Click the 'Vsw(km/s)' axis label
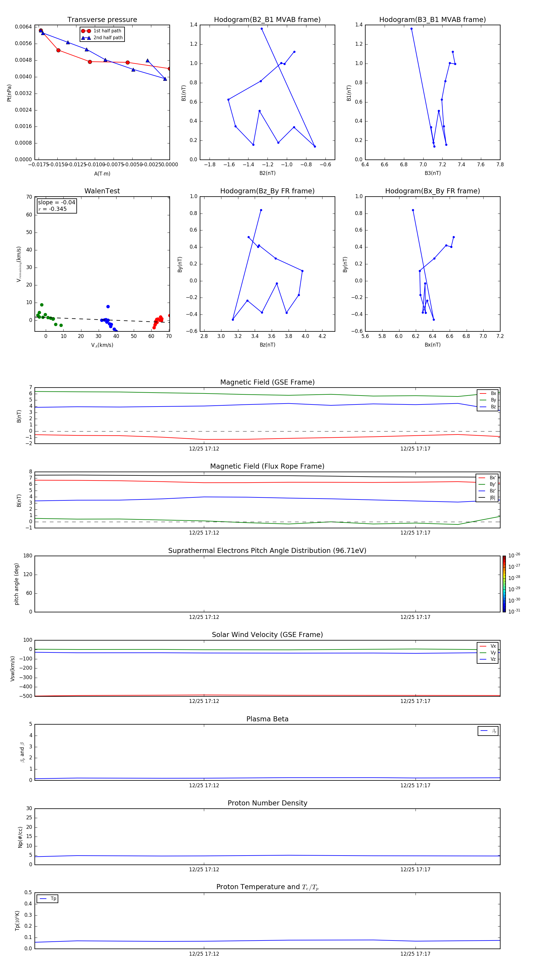Screen dimensions: 535x980 pos(12,668)
